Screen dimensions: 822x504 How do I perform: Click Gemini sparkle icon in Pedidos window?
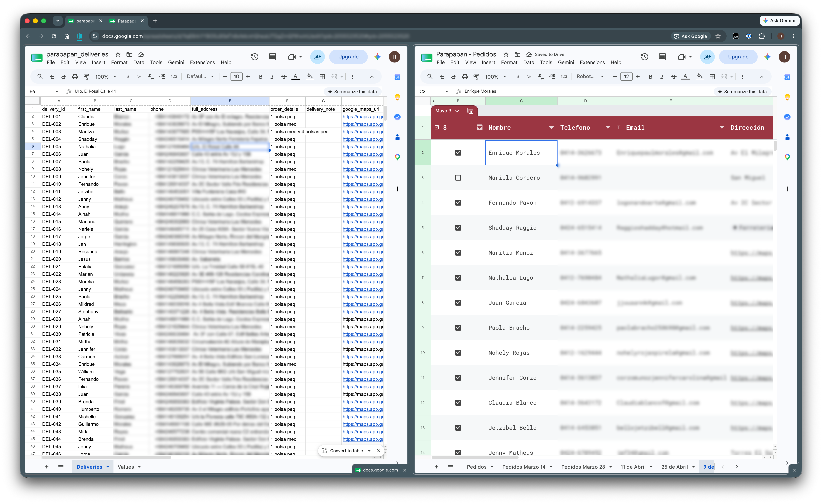[x=767, y=57]
